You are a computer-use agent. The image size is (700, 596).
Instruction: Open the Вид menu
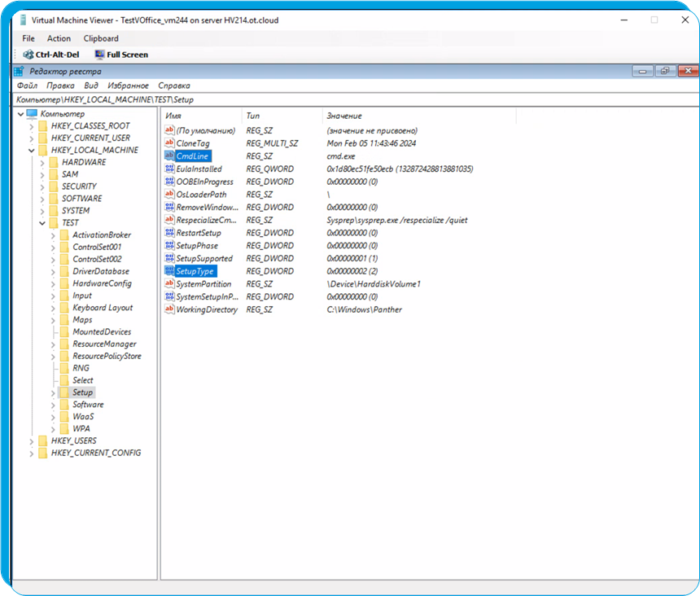pos(91,85)
